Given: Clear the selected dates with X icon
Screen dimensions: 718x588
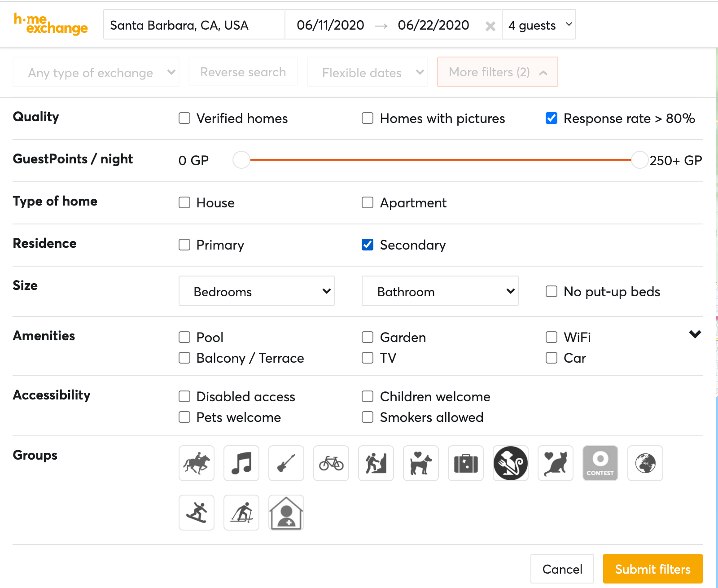Looking at the screenshot, I should pos(490,26).
